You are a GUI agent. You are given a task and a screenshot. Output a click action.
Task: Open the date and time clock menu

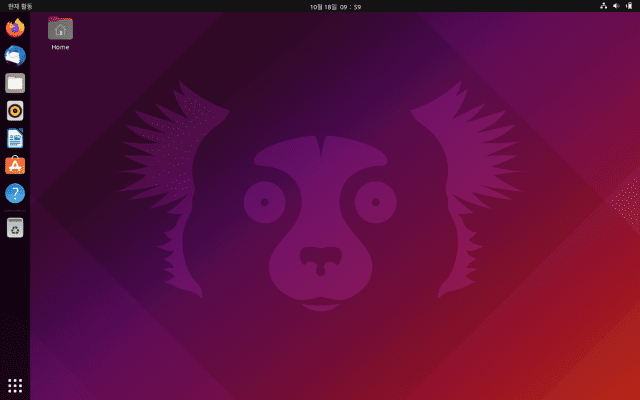321,6
